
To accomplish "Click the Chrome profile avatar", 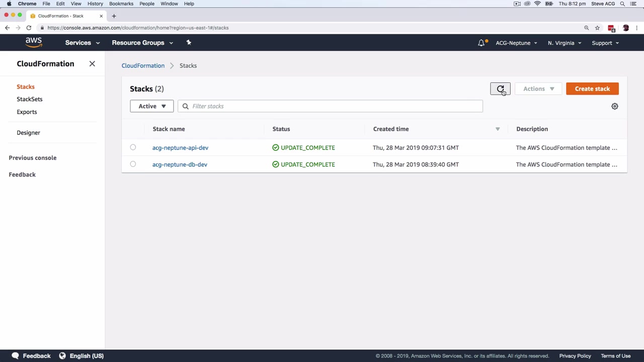I will coord(625,28).
